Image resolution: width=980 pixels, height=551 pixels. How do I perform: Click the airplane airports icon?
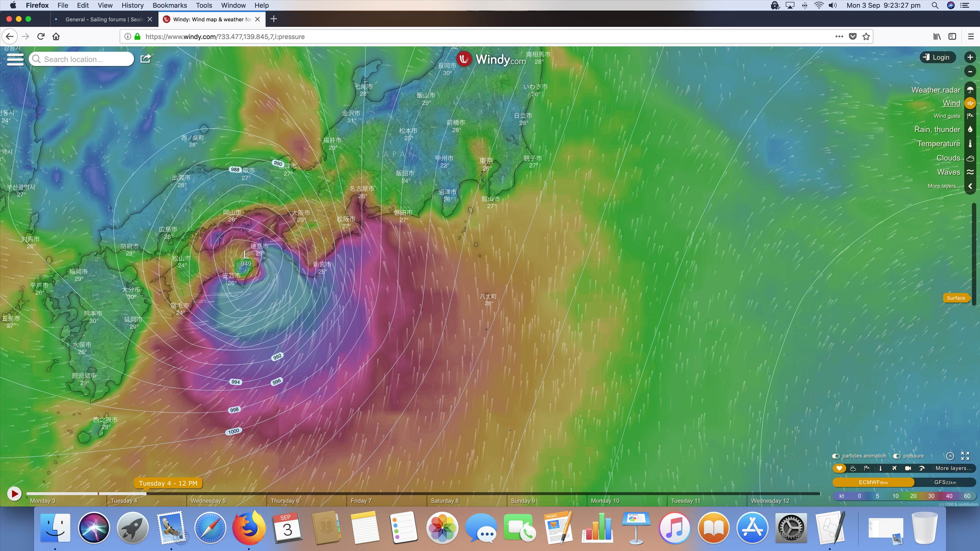[x=894, y=468]
